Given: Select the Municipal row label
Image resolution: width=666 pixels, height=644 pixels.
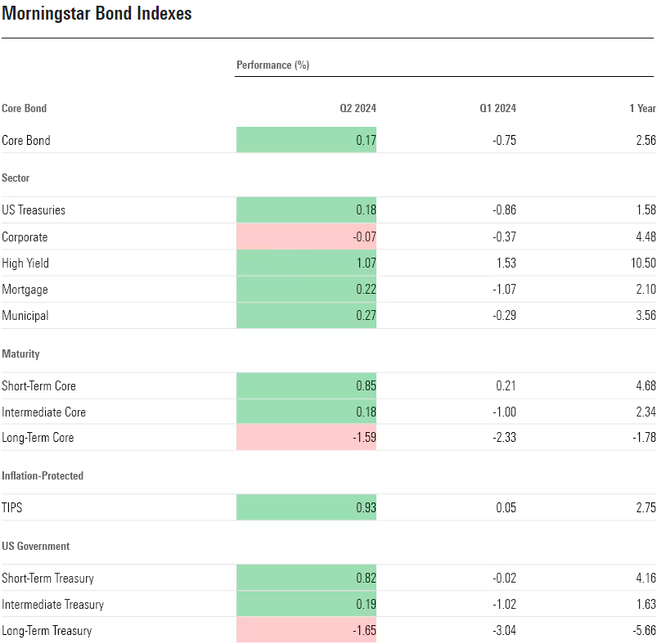Looking at the screenshot, I should pyautogui.click(x=25, y=316).
